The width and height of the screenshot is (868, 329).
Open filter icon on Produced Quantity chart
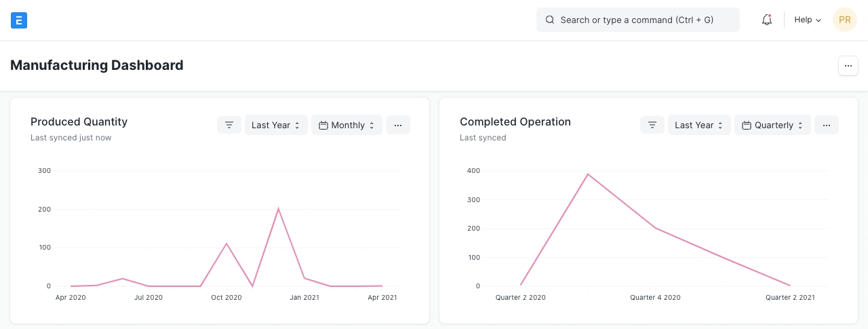pyautogui.click(x=229, y=125)
